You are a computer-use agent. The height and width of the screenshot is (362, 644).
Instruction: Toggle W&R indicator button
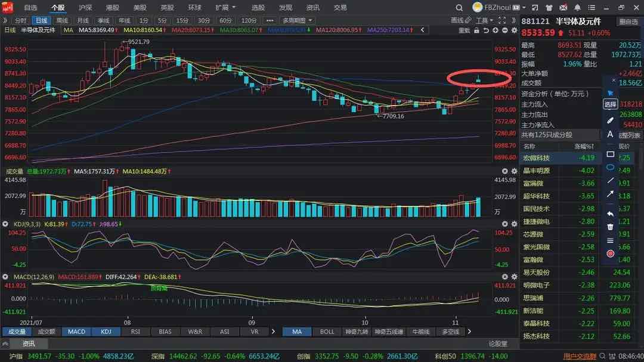coord(194,332)
